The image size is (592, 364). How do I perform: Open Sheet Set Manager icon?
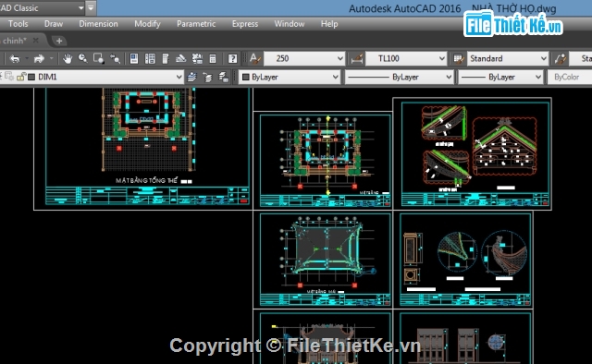pyautogui.click(x=181, y=58)
